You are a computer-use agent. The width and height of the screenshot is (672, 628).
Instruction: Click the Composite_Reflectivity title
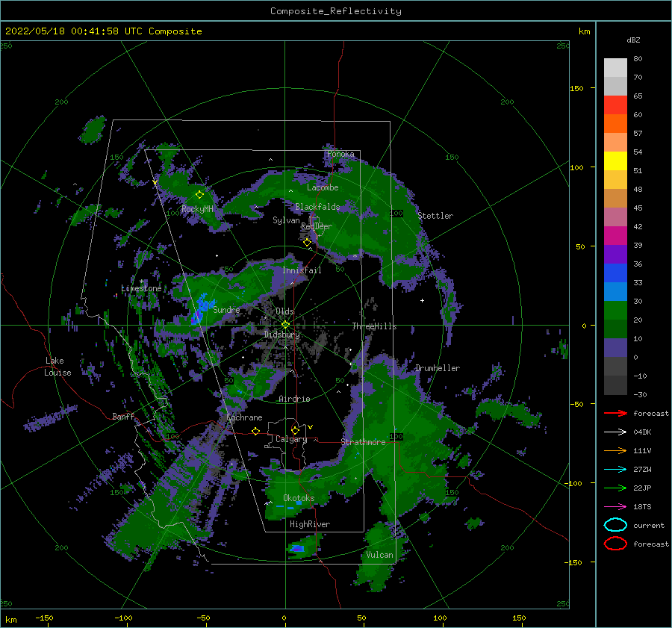(x=336, y=11)
